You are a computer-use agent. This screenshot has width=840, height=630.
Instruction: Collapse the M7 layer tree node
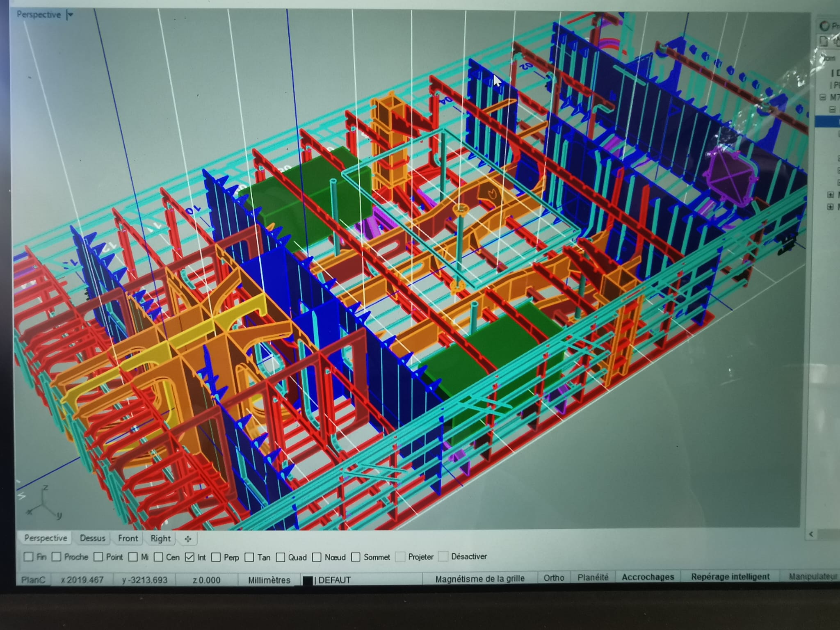pyautogui.click(x=822, y=97)
